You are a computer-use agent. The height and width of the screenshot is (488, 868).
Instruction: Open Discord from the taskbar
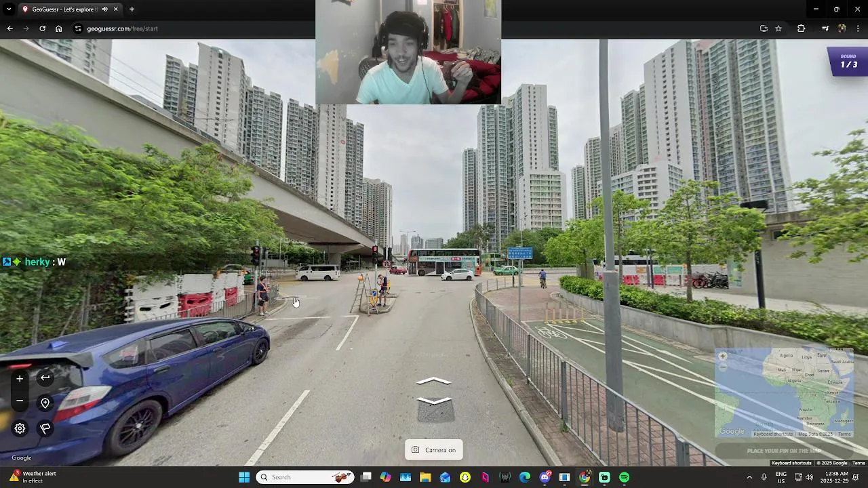(x=545, y=477)
